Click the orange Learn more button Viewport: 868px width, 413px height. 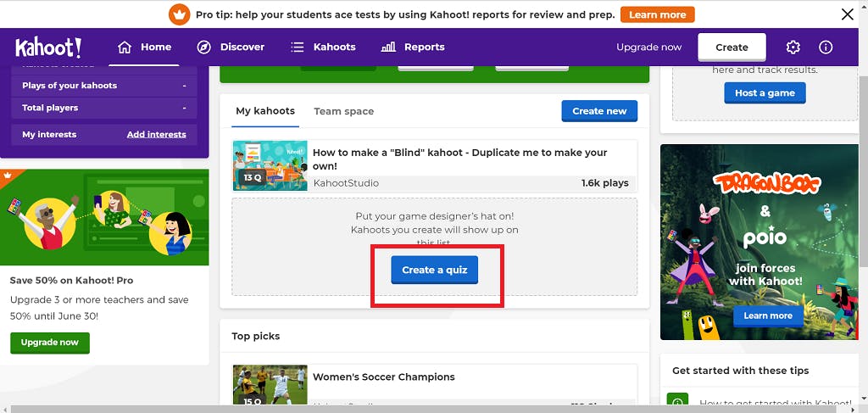(657, 14)
